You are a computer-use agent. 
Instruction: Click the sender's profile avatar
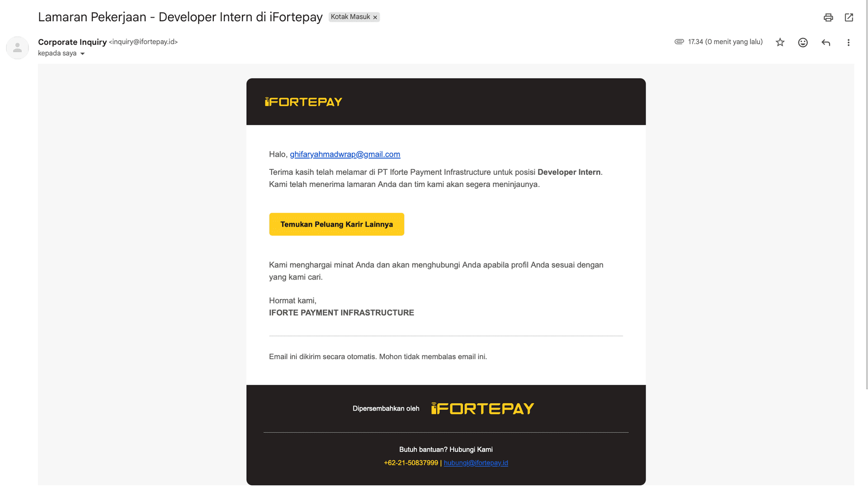click(18, 47)
